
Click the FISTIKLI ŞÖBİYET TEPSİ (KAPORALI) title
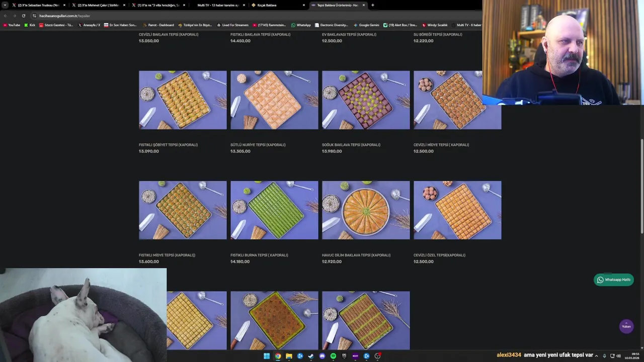[x=168, y=145]
